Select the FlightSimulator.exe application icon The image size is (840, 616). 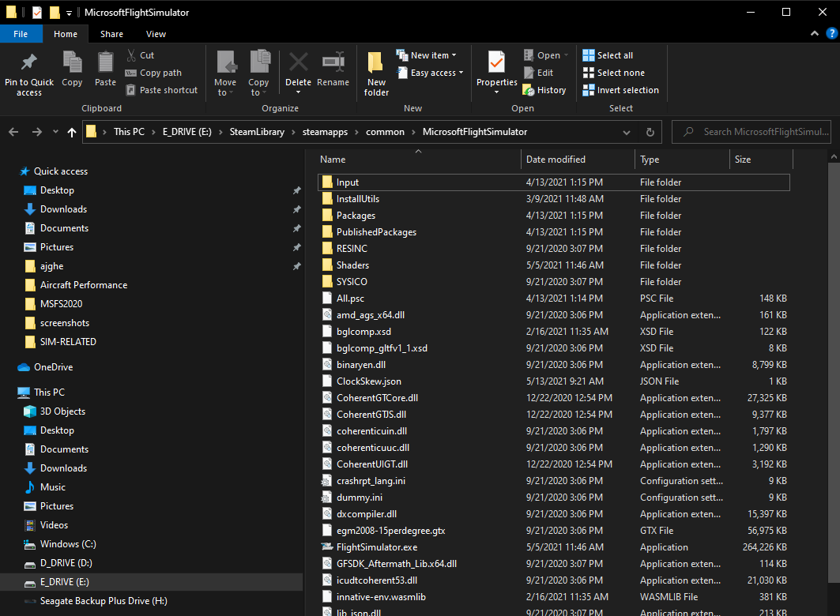click(x=327, y=547)
